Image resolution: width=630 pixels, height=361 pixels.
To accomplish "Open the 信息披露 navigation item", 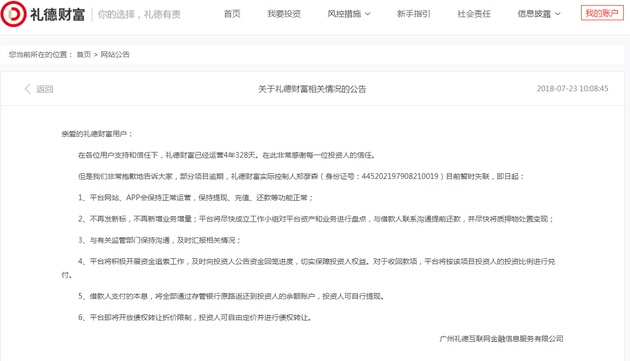I will pos(534,14).
